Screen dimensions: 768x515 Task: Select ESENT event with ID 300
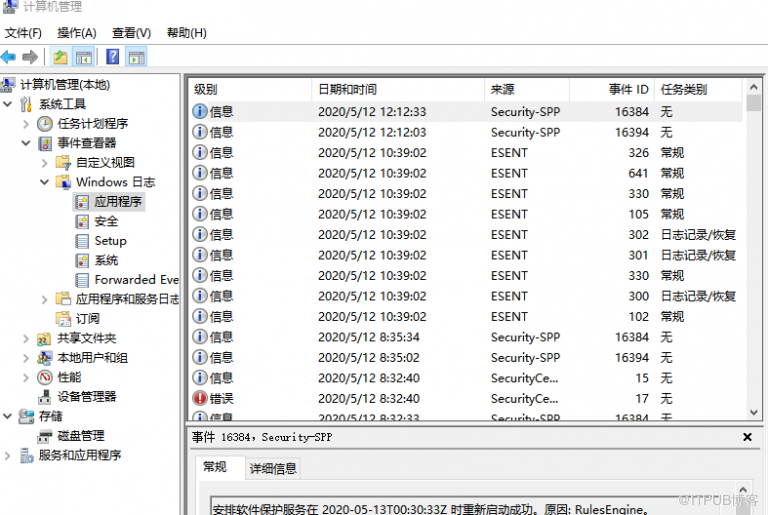465,296
